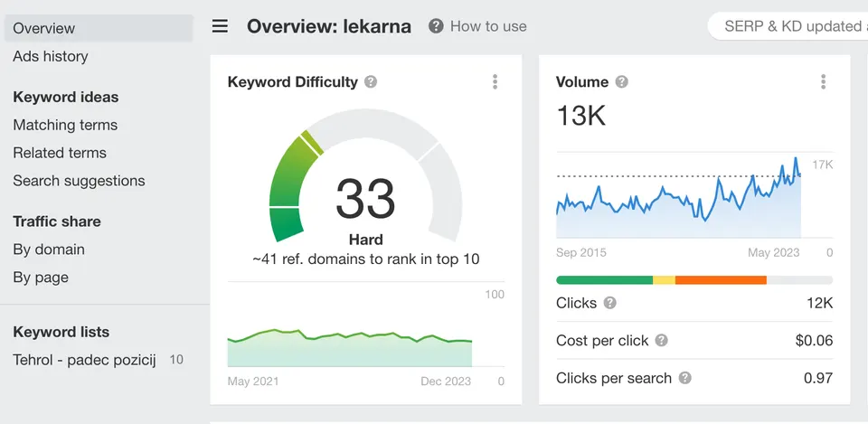Open the Keyword Difficulty help tooltip icon

[x=371, y=82]
